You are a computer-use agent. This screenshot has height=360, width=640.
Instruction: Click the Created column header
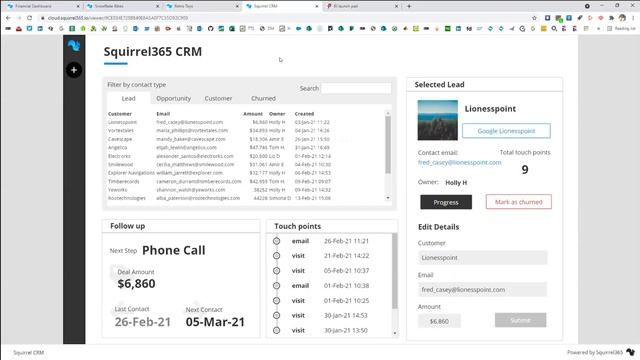coord(304,114)
